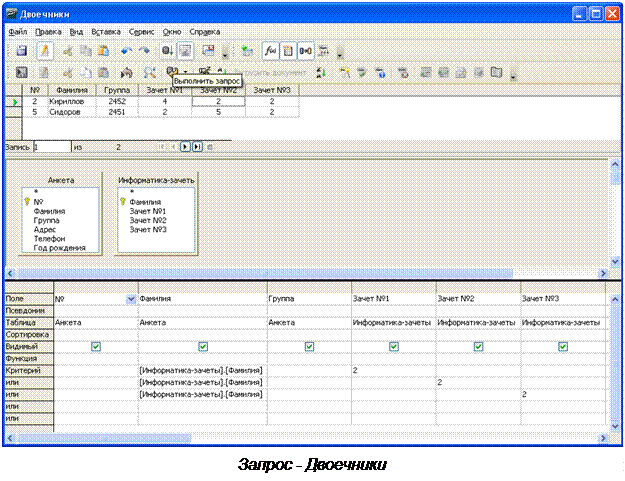Screen dimensions: 625x481
Task: Open the Сервис menu
Action: click(x=141, y=32)
